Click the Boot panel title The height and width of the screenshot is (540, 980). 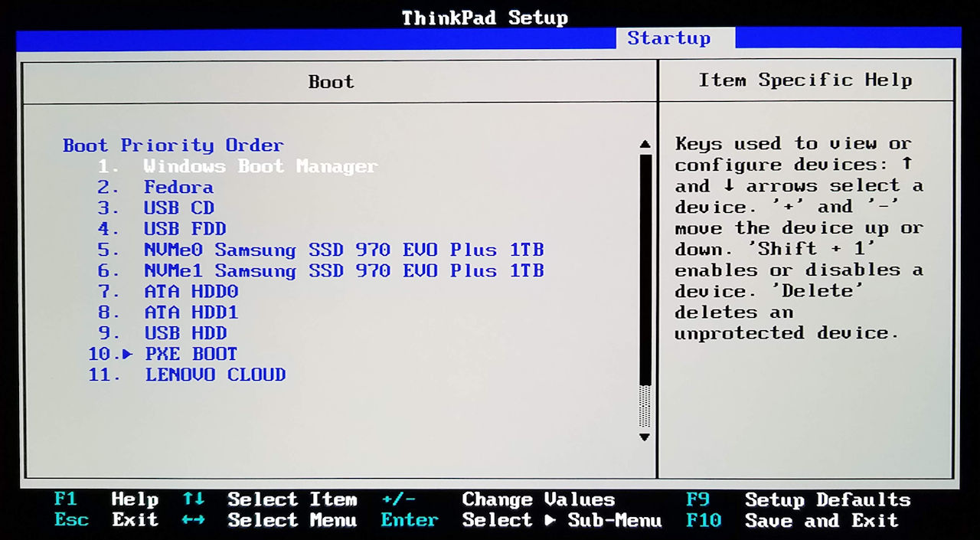pos(332,81)
